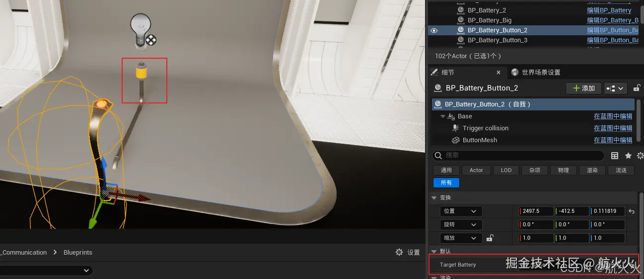Edit rotation X value field

pyautogui.click(x=536, y=225)
